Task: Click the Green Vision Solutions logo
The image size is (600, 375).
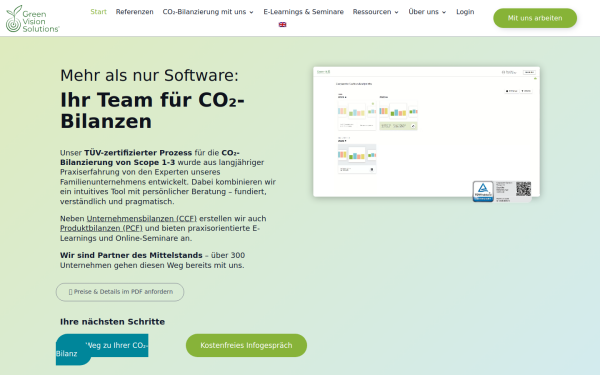Action: pos(33,18)
